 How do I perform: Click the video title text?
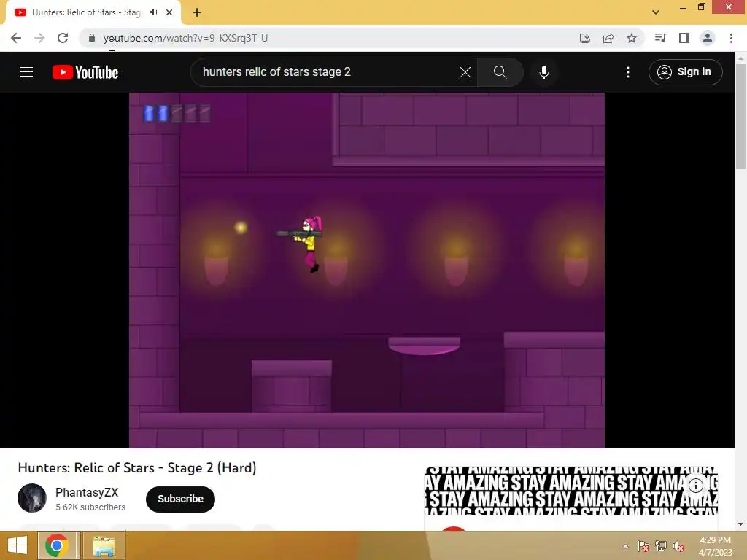(x=137, y=467)
